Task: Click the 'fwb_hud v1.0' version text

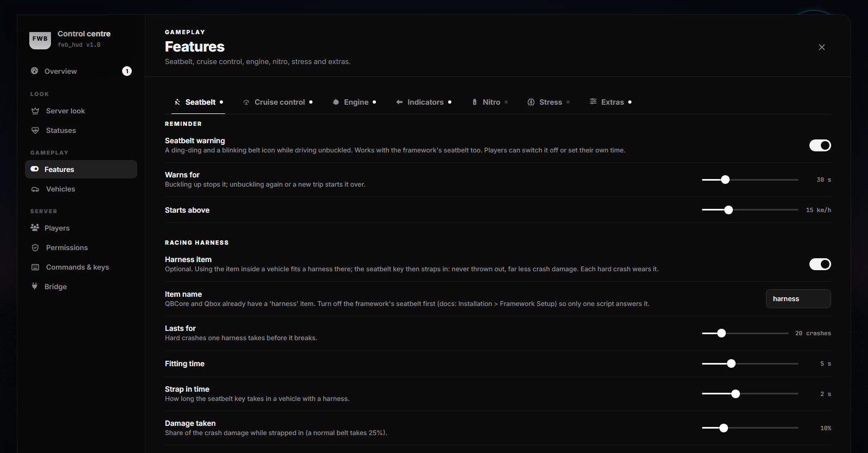Action: [79, 45]
